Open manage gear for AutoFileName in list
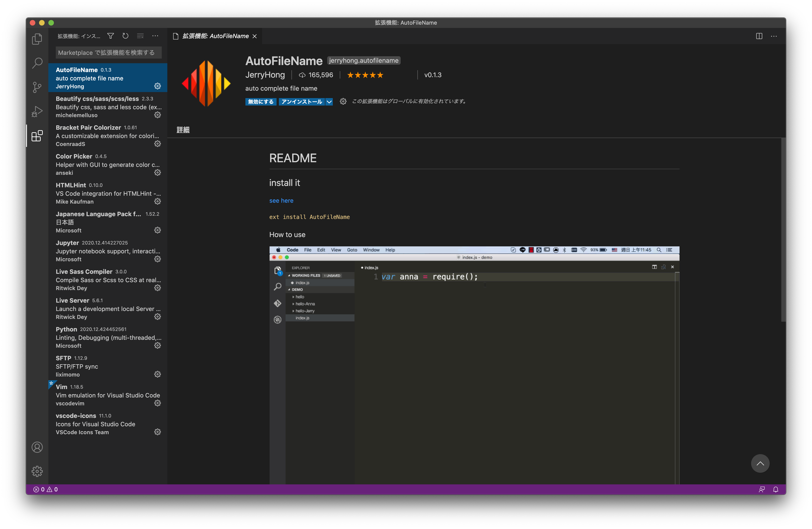This screenshot has width=812, height=529. [x=158, y=86]
